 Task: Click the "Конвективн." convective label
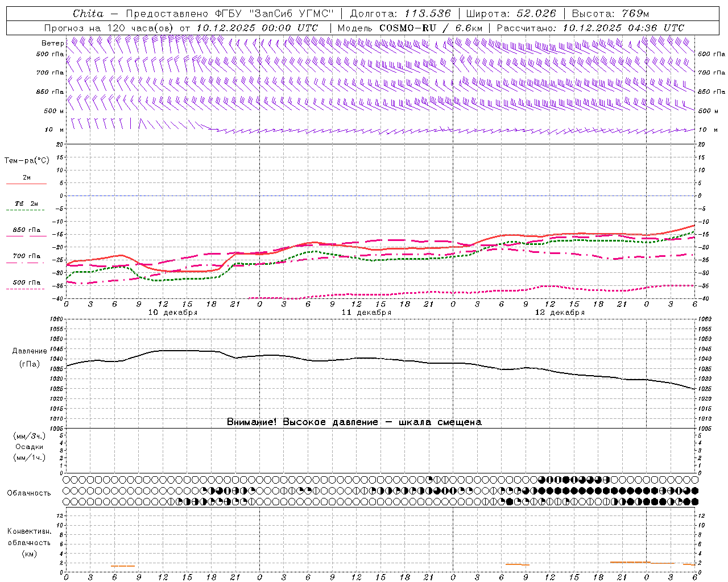29,531
